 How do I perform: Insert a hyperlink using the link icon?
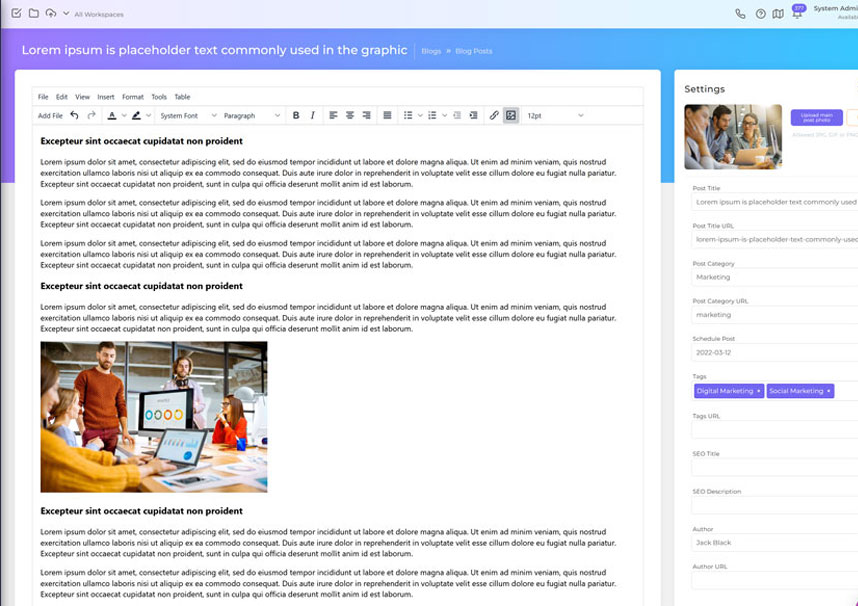click(x=494, y=115)
